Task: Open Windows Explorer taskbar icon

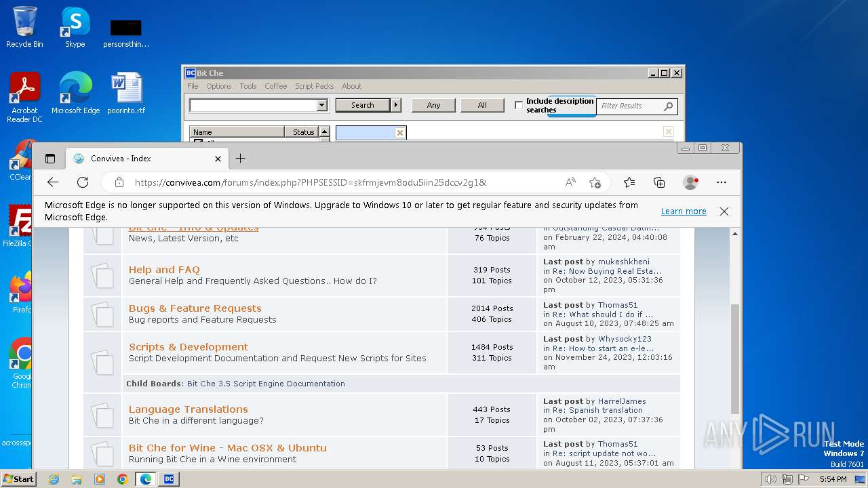Action: click(77, 479)
